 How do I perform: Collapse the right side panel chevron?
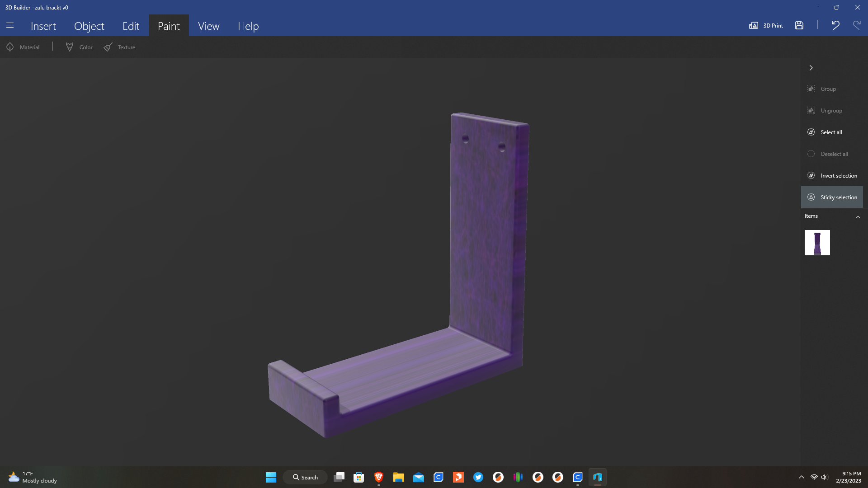click(811, 68)
